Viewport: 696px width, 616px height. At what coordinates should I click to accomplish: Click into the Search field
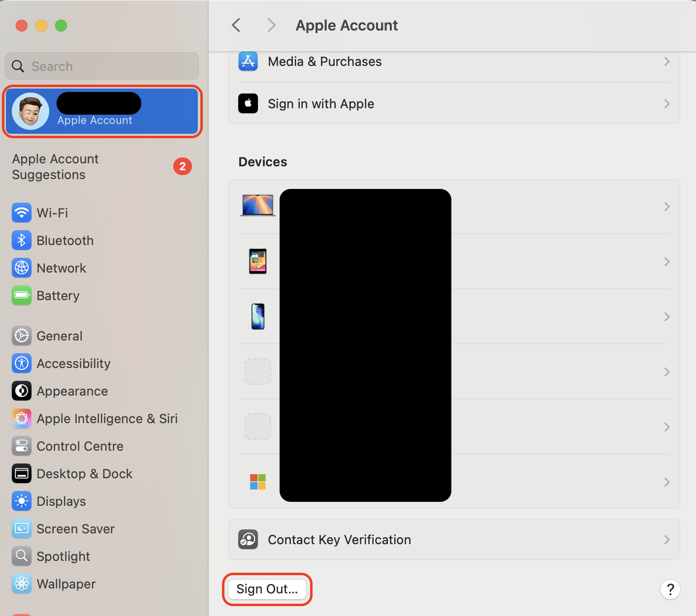102,66
